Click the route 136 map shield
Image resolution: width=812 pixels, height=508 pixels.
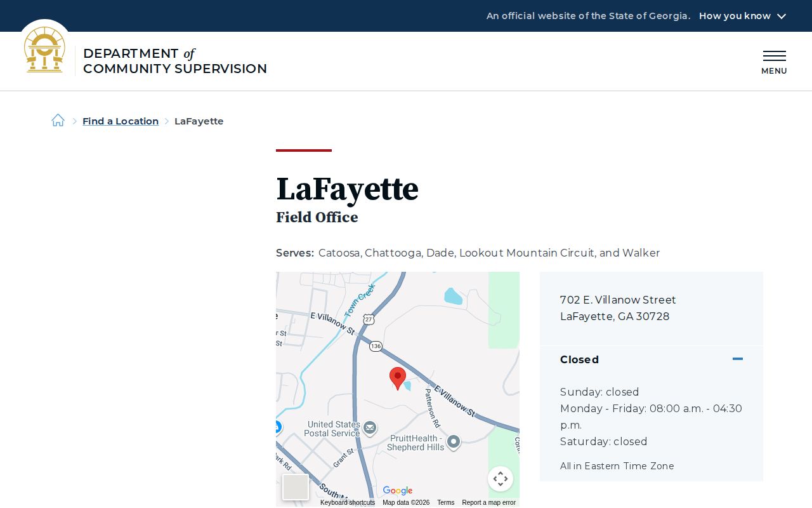376,346
